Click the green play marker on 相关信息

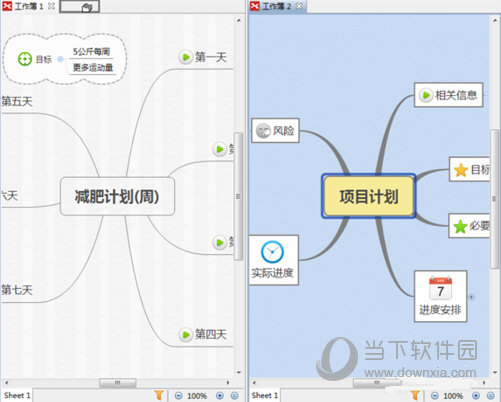(426, 95)
